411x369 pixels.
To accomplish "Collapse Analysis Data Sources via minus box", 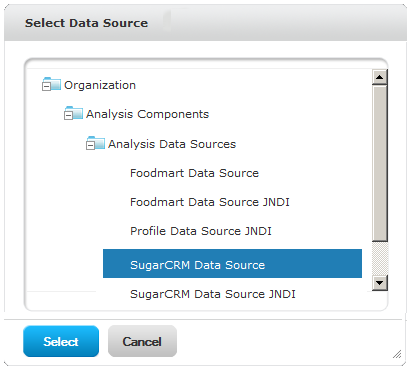I will 90,146.
